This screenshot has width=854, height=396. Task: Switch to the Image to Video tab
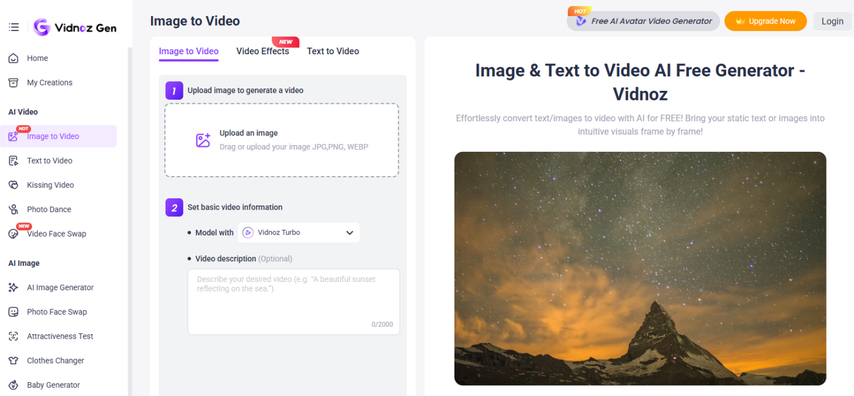point(188,51)
